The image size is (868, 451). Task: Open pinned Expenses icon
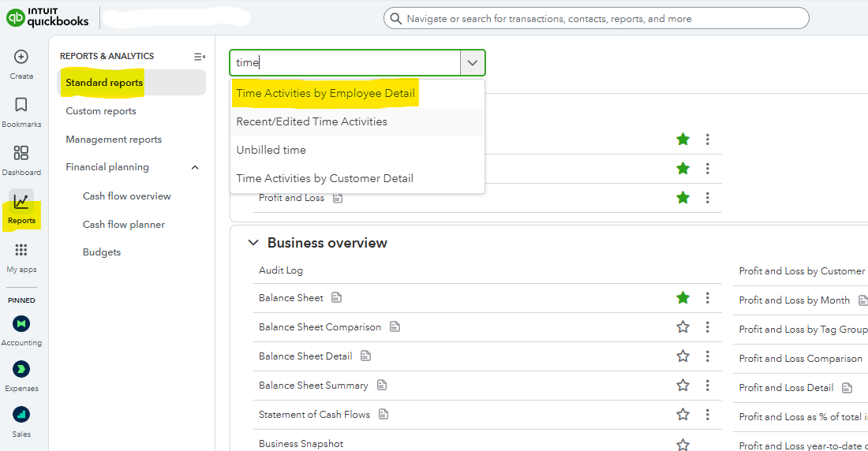pos(21,369)
